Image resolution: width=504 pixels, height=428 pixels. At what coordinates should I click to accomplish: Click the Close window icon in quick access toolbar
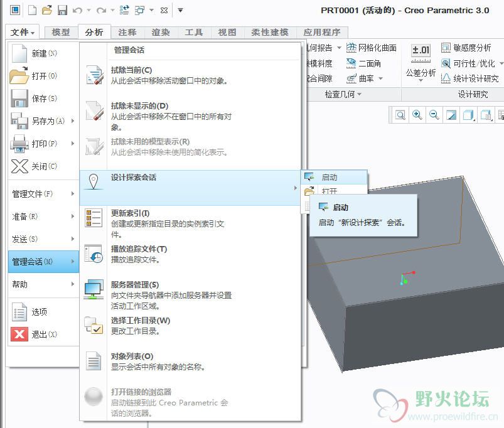coord(164,11)
